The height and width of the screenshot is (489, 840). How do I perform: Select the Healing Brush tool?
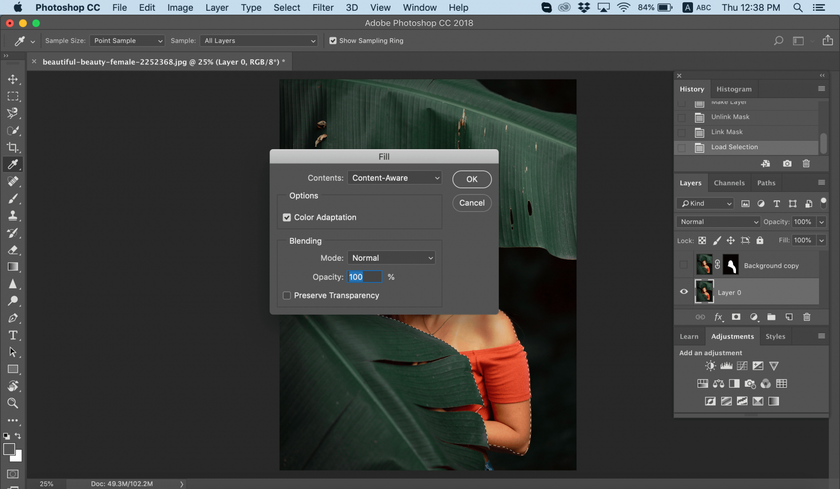13,182
